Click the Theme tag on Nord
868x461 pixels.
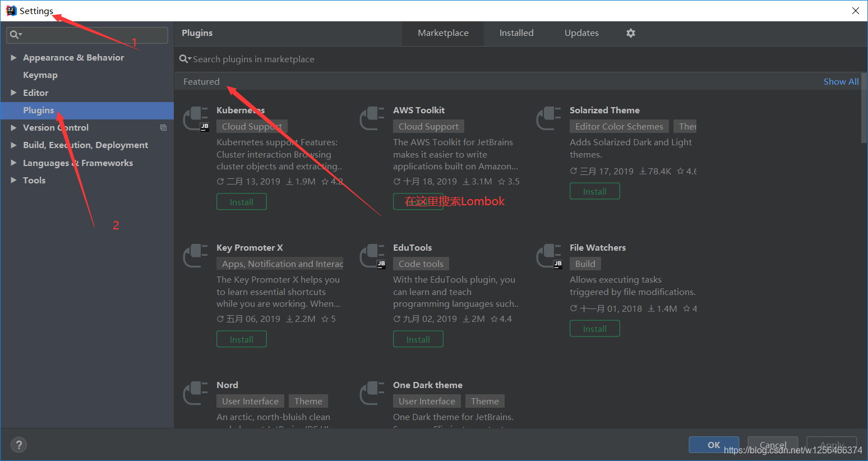click(x=308, y=401)
